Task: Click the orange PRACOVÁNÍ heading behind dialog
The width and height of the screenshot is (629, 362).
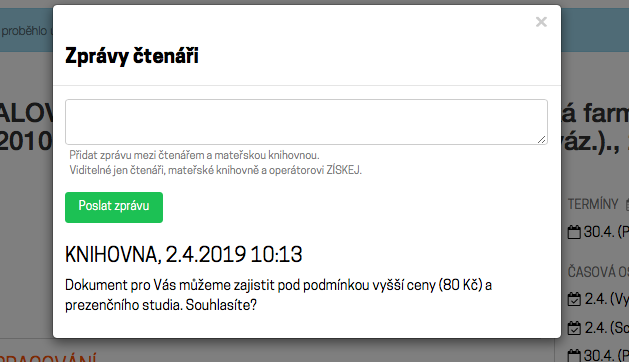Action: 48,358
